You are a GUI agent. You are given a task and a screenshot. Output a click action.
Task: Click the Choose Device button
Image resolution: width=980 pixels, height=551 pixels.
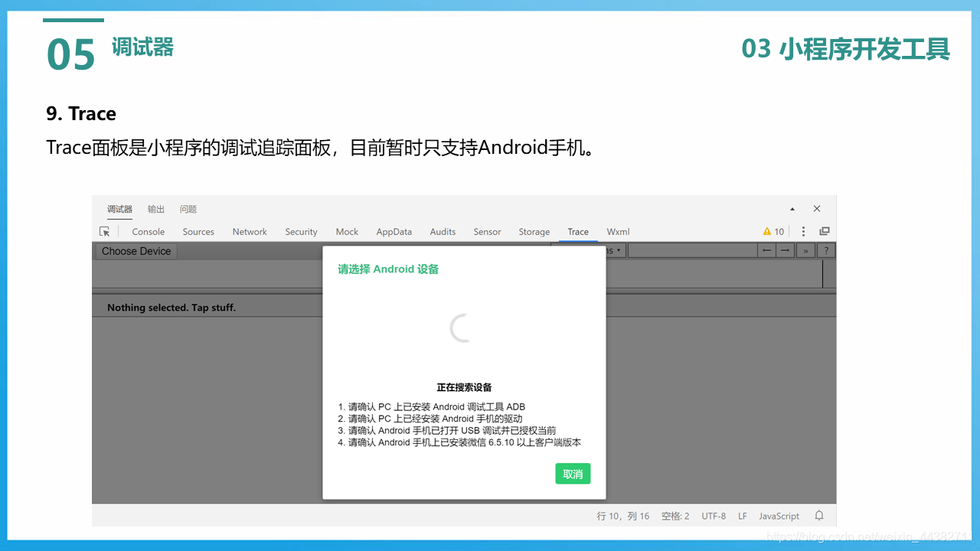pos(136,251)
